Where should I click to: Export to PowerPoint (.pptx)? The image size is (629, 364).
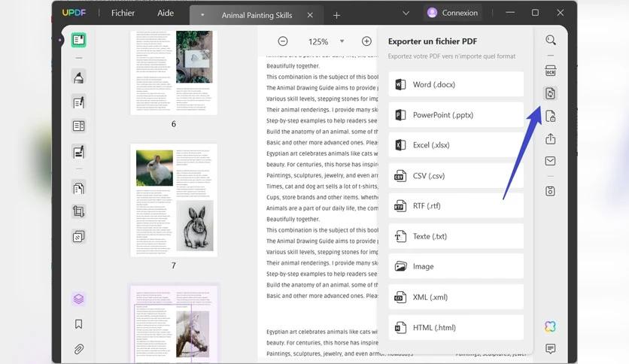tap(456, 114)
